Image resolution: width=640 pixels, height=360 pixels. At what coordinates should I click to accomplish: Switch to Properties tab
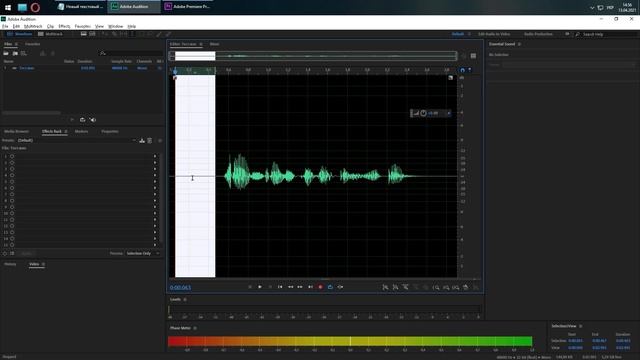(110, 131)
